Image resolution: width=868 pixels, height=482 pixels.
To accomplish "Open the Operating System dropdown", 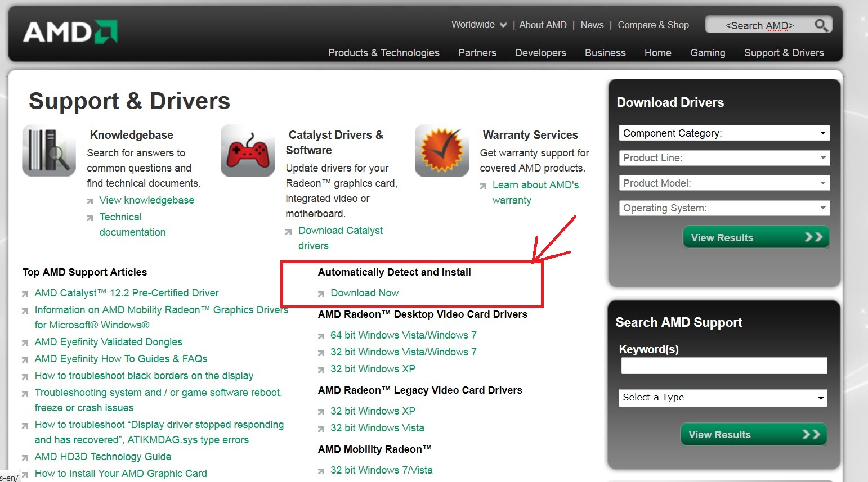I will [x=724, y=208].
